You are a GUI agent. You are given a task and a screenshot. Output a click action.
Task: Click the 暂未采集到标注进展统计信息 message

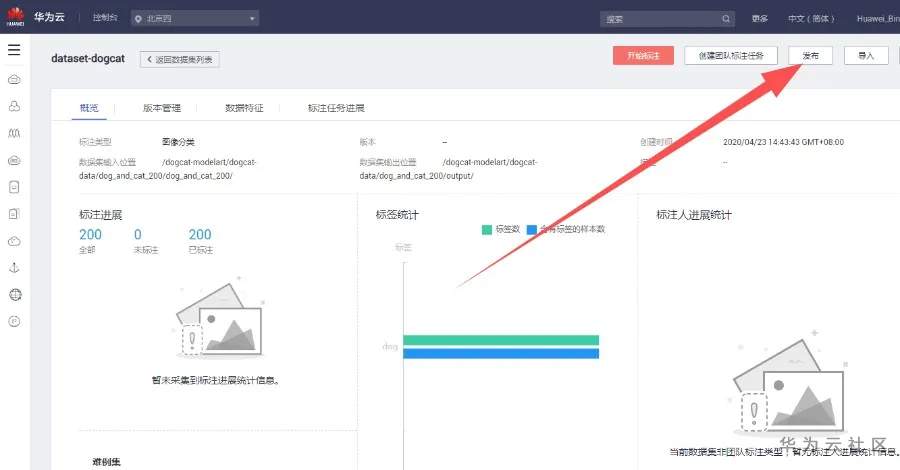[216, 380]
